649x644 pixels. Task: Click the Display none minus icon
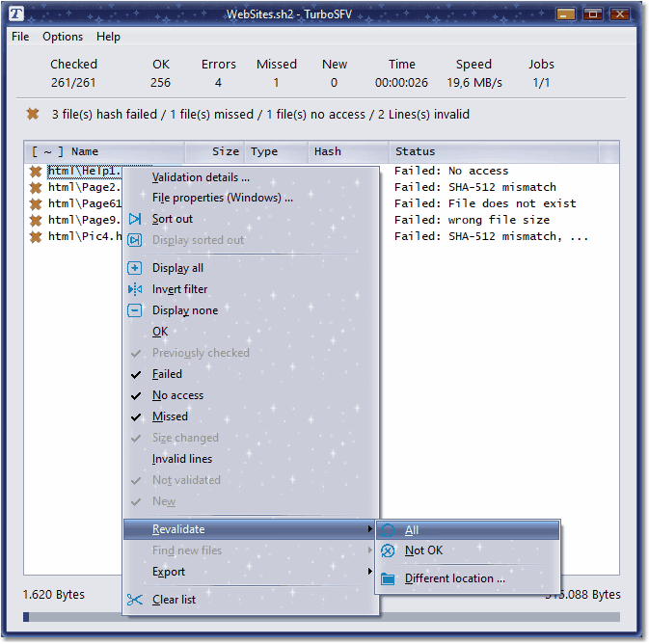click(134, 310)
